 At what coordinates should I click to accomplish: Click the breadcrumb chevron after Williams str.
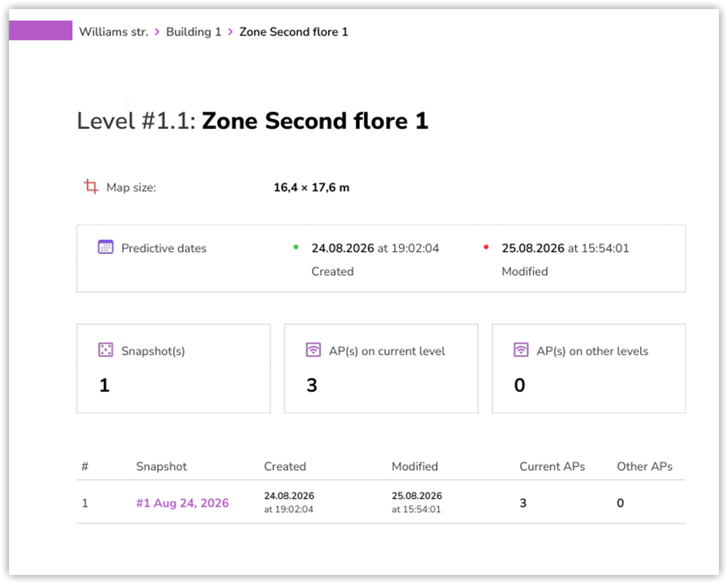click(x=157, y=32)
